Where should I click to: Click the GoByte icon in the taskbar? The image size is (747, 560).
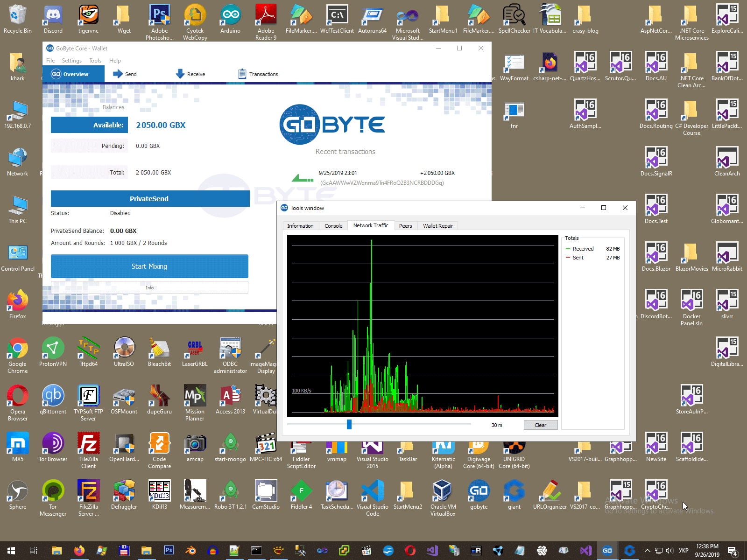(x=607, y=551)
